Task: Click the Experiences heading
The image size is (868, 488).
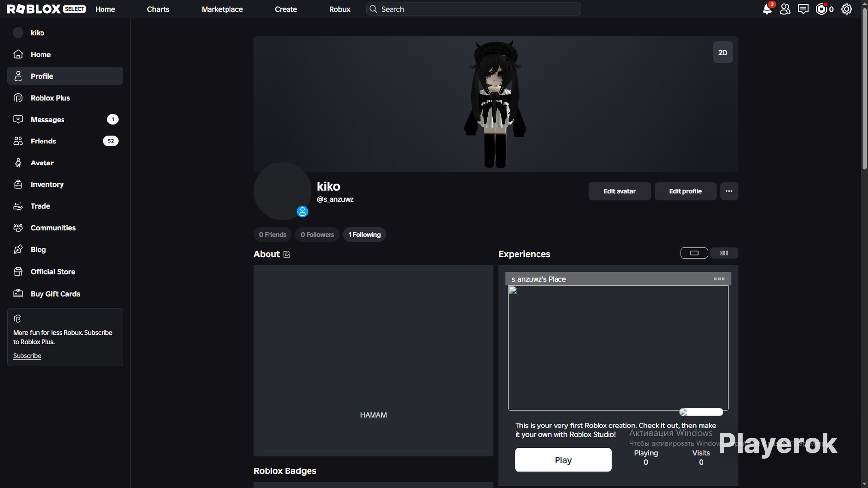Action: coord(524,254)
